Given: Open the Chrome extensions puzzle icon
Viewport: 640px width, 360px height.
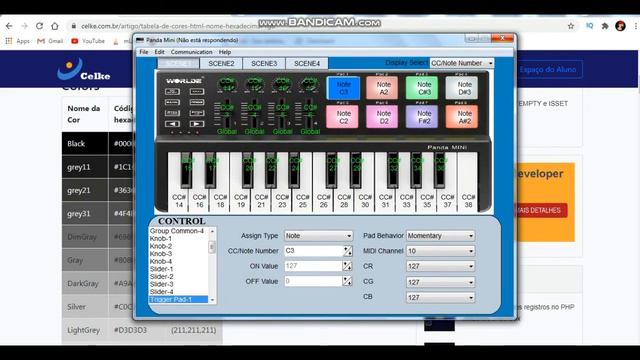Looking at the screenshot, I should (x=605, y=26).
